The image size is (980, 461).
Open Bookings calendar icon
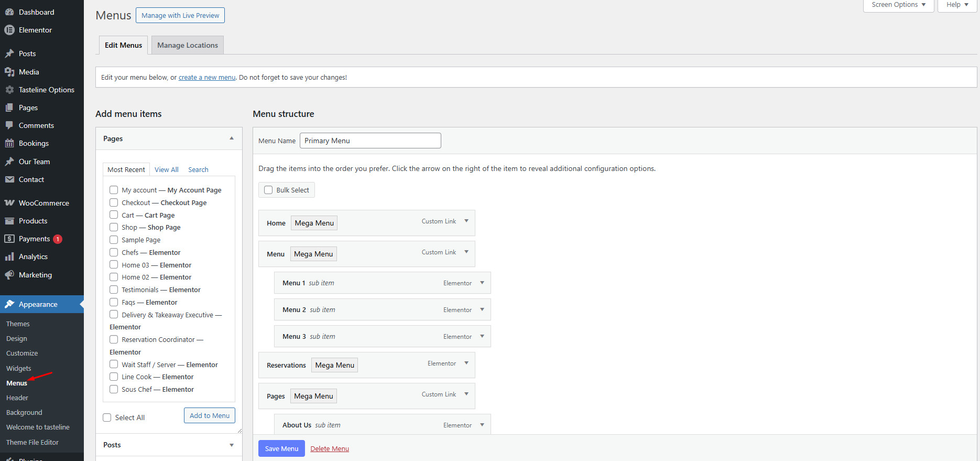[x=9, y=143]
